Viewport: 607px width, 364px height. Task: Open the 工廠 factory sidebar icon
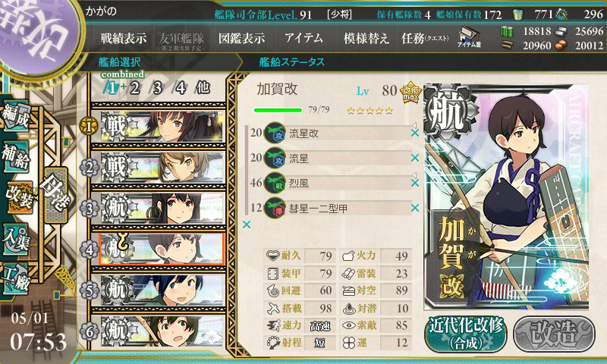click(x=15, y=278)
